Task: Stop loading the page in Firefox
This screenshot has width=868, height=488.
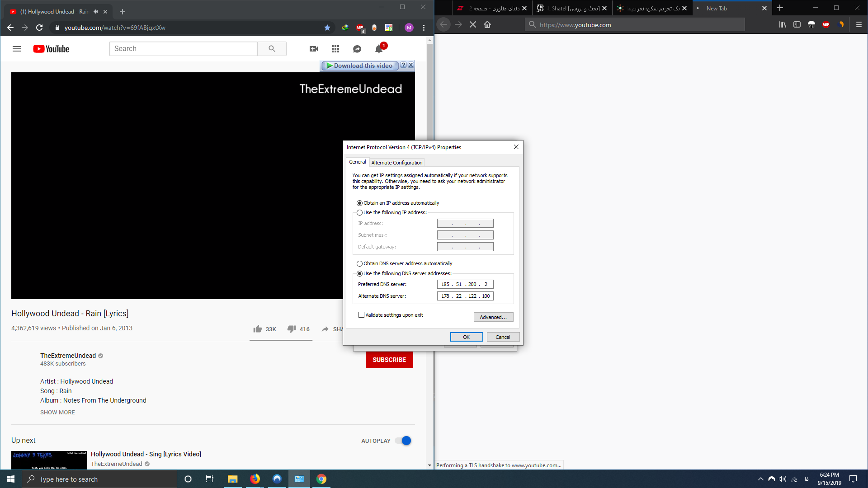Action: (473, 24)
